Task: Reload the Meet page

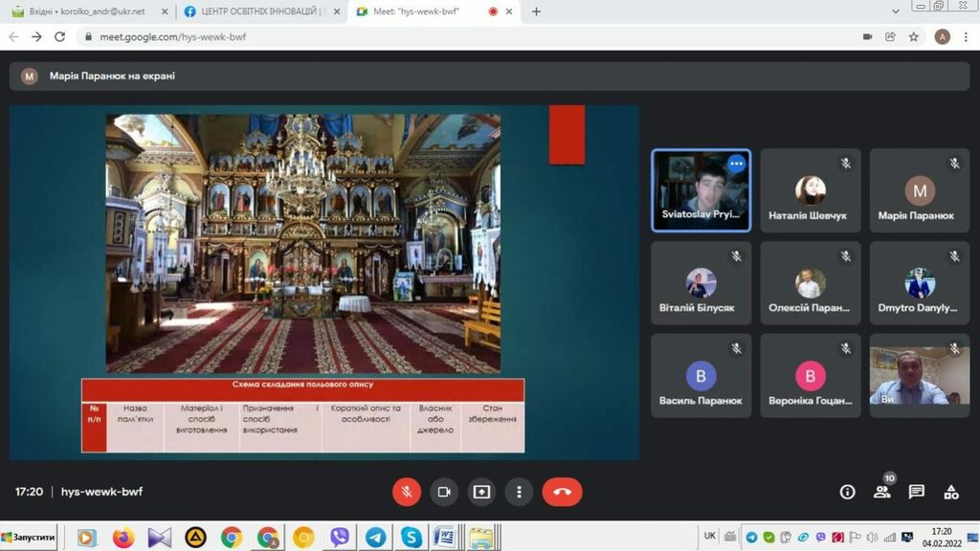Action: [59, 36]
